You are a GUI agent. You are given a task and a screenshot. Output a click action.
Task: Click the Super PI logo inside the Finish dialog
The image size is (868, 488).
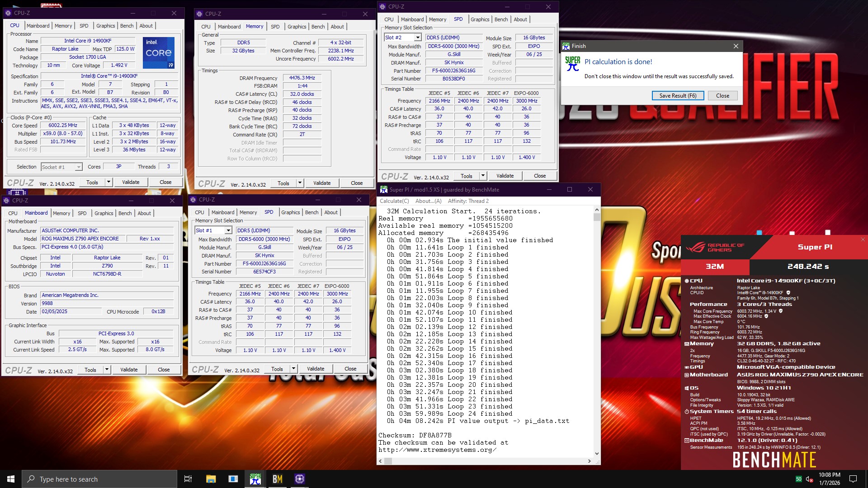pyautogui.click(x=573, y=64)
